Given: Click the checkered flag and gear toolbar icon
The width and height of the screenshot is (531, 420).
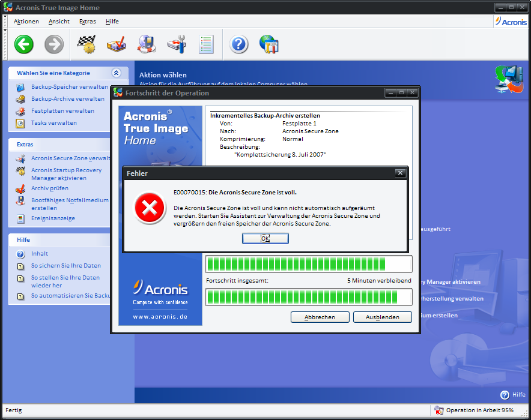Looking at the screenshot, I should pyautogui.click(x=86, y=44).
